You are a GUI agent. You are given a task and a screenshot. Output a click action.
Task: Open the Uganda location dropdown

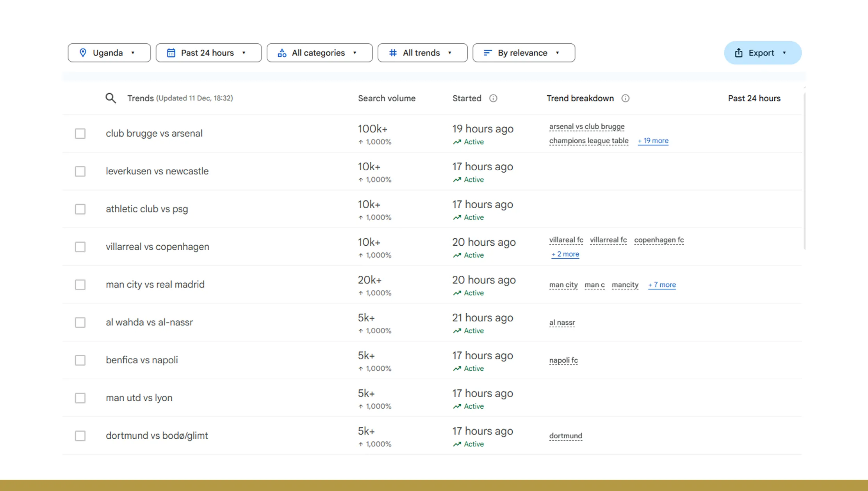click(133, 53)
